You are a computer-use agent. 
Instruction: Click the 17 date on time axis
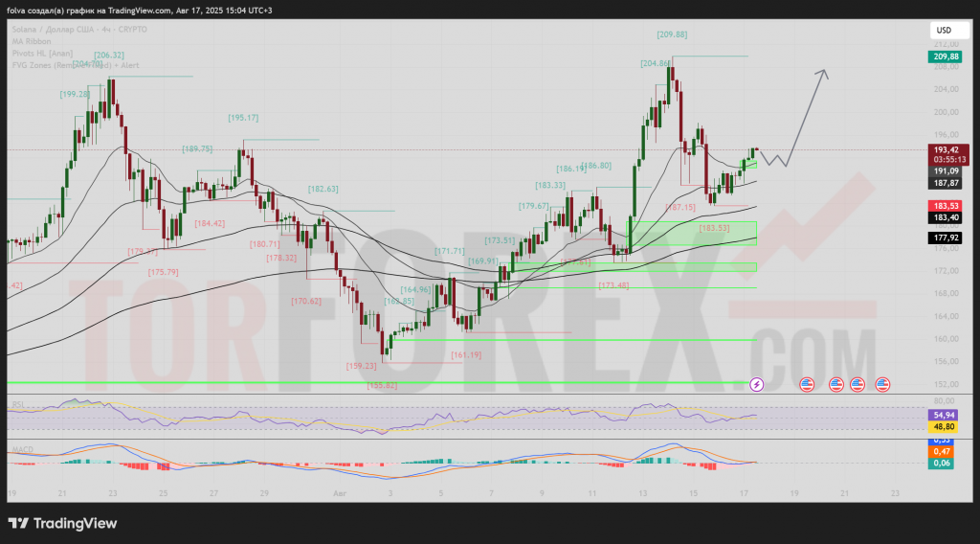click(744, 493)
